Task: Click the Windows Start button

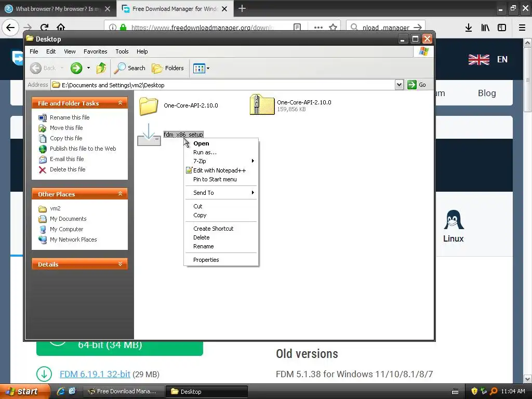Action: [25, 392]
